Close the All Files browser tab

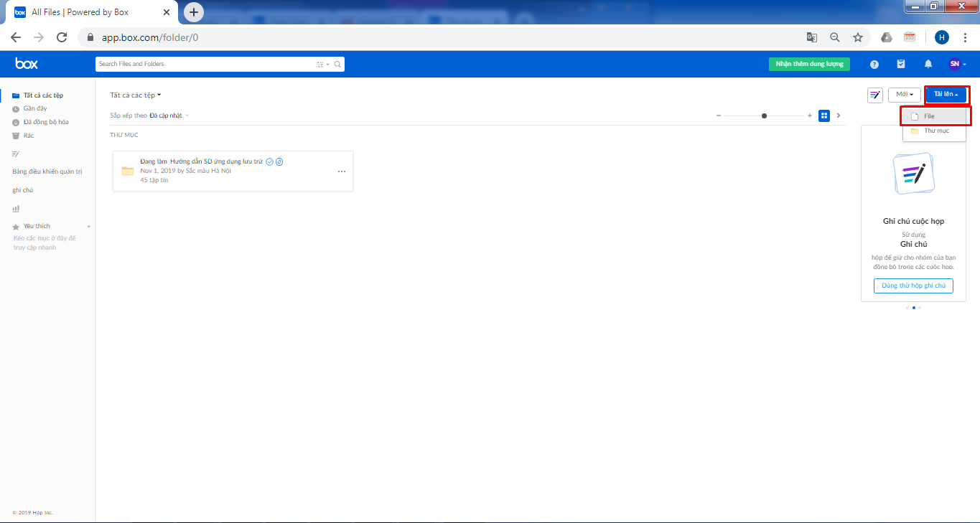[x=167, y=12]
